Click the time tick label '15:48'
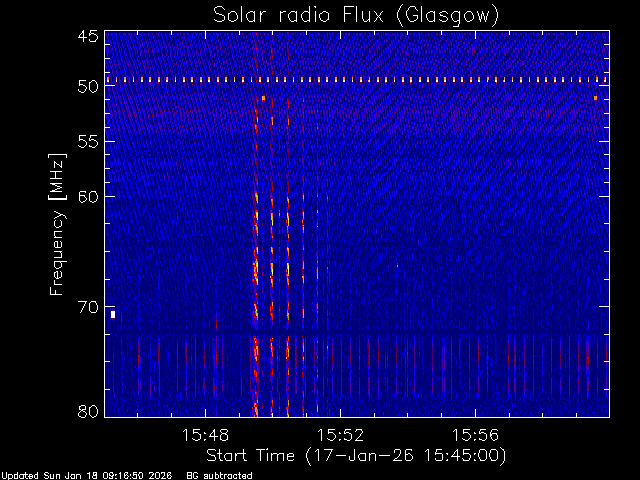The width and height of the screenshot is (640, 480). (205, 435)
